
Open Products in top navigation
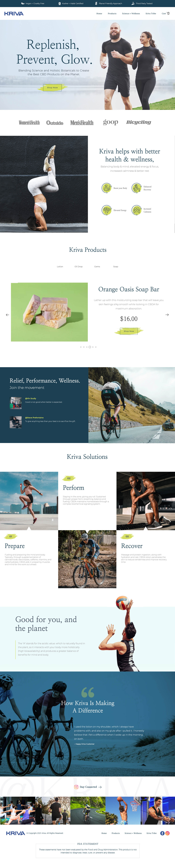pyautogui.click(x=112, y=13)
